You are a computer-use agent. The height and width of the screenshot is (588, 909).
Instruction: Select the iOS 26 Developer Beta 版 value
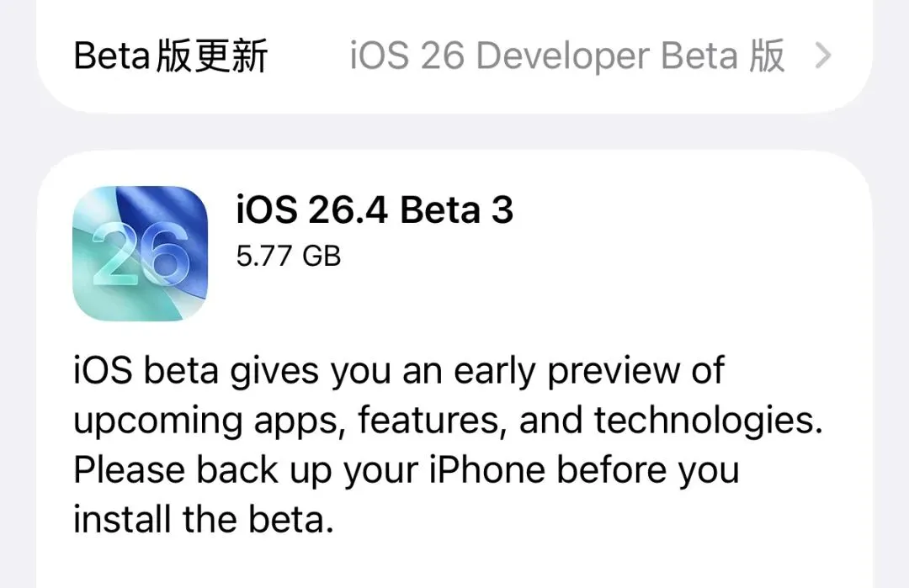click(x=566, y=56)
